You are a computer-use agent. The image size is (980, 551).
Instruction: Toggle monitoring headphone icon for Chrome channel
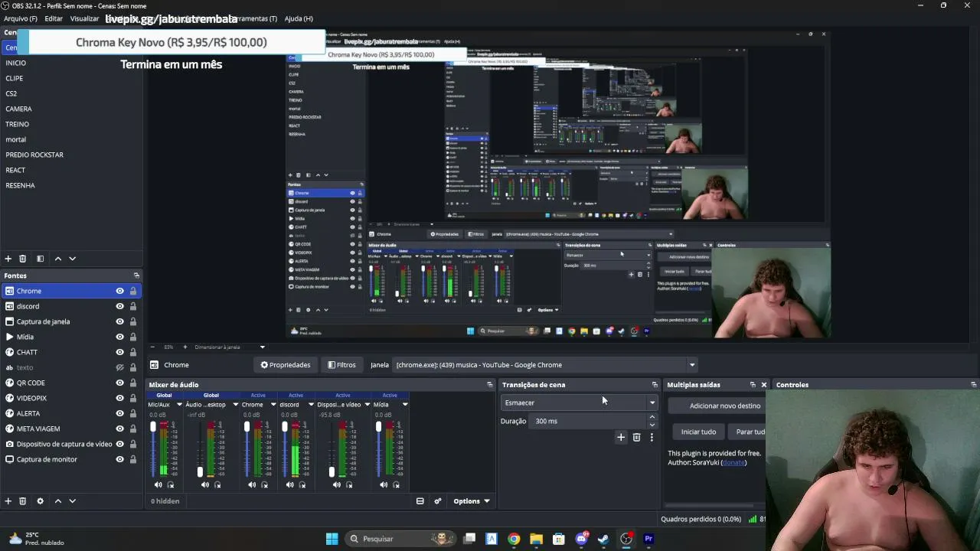tap(264, 484)
